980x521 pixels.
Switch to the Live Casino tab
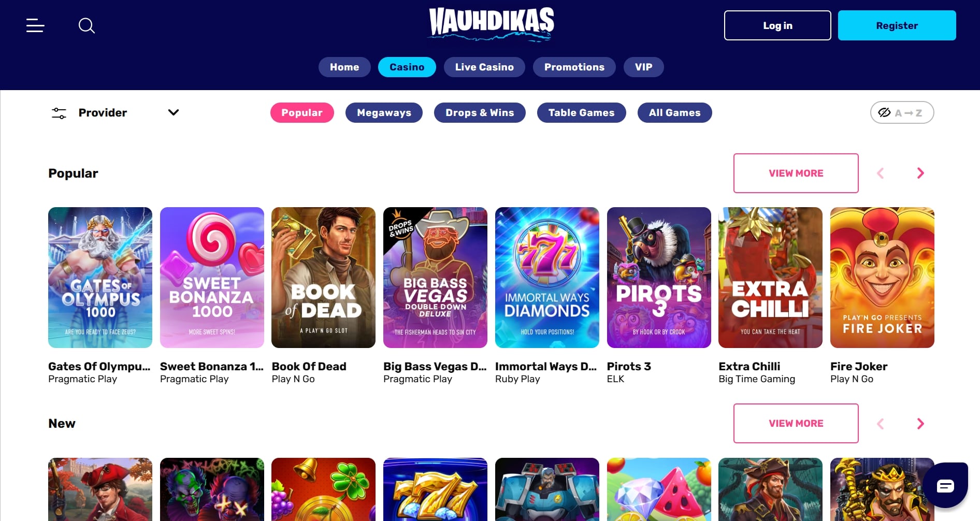pyautogui.click(x=484, y=67)
